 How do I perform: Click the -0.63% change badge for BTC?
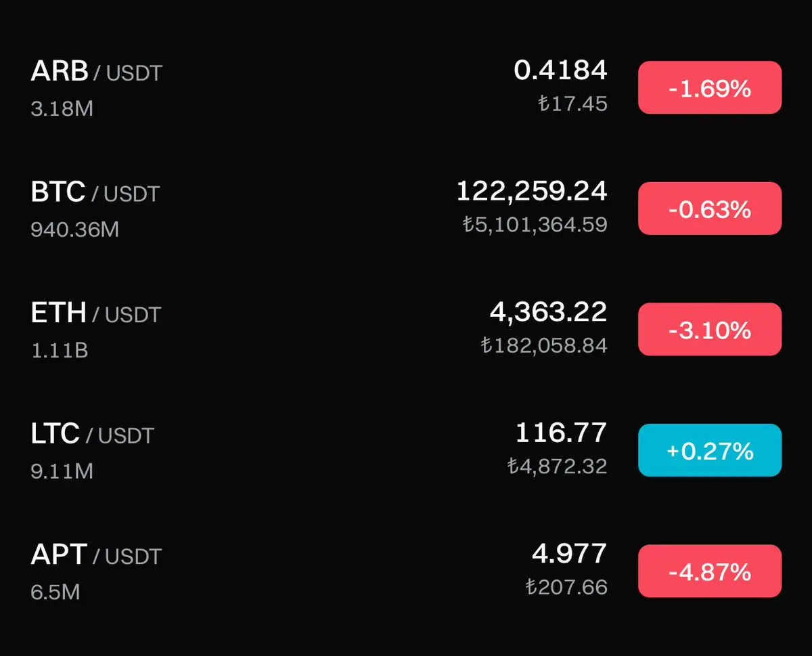pyautogui.click(x=709, y=209)
